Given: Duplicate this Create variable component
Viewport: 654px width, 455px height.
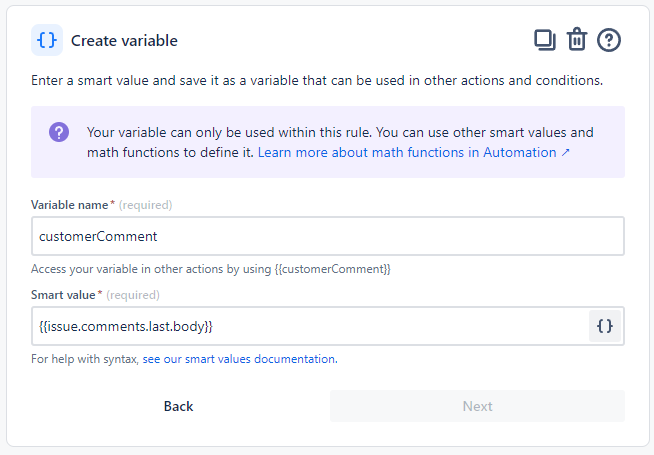Looking at the screenshot, I should point(544,40).
